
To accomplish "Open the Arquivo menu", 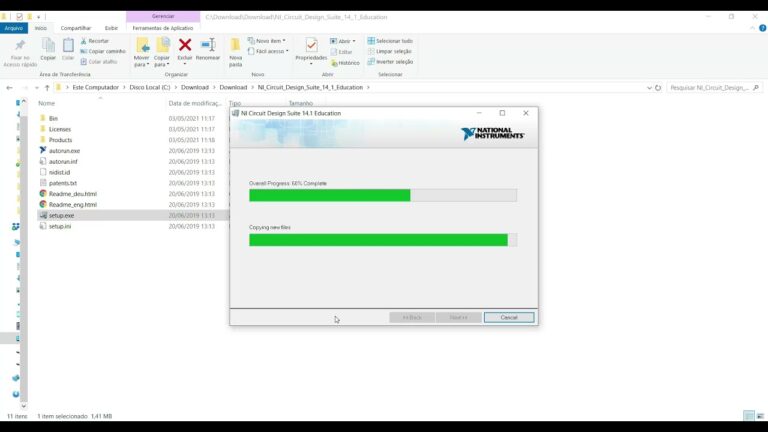I will pos(14,28).
